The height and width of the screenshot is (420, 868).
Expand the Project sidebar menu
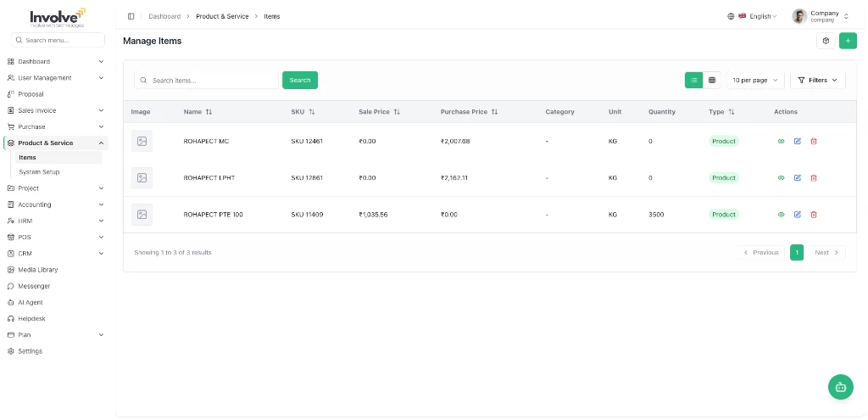[x=55, y=188]
